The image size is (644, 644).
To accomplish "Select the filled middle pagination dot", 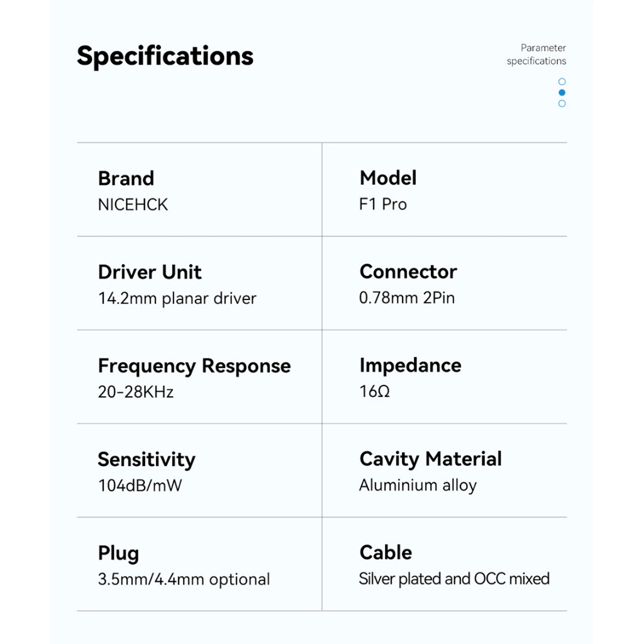I will [x=562, y=92].
